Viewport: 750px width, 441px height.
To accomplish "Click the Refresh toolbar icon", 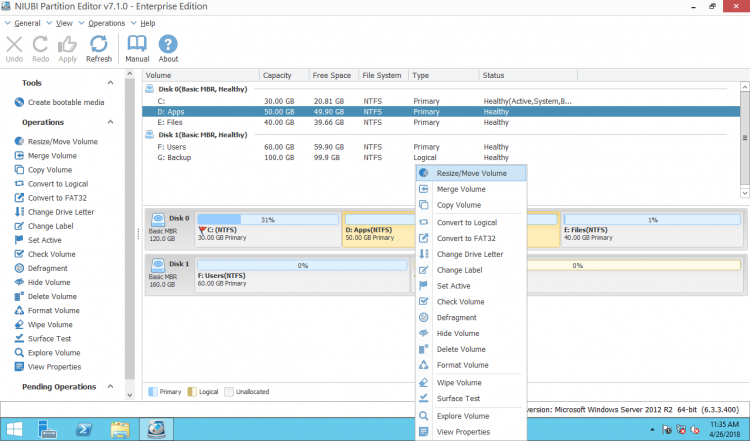I will (99, 44).
